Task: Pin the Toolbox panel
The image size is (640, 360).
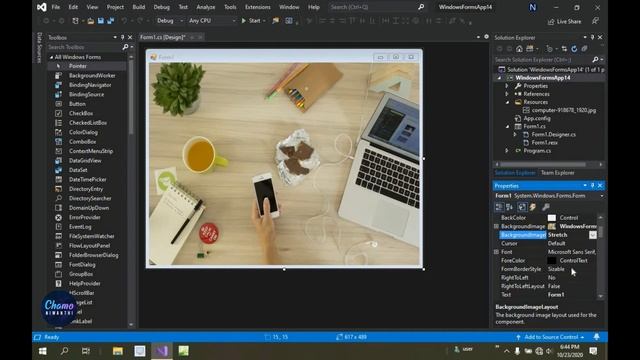Action: tap(122, 38)
